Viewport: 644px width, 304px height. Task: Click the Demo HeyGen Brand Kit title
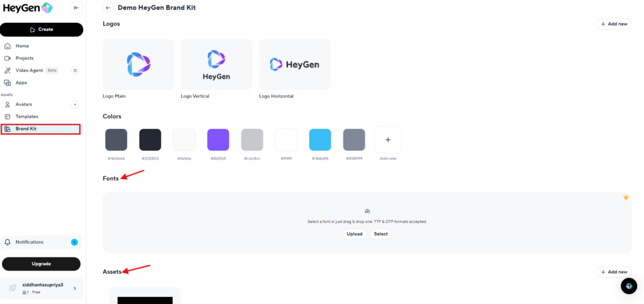[x=157, y=8]
